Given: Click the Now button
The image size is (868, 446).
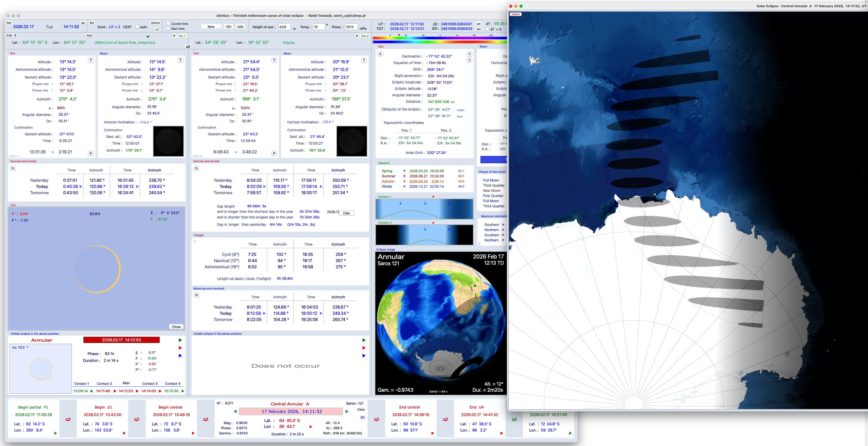Looking at the screenshot, I should [211, 27].
